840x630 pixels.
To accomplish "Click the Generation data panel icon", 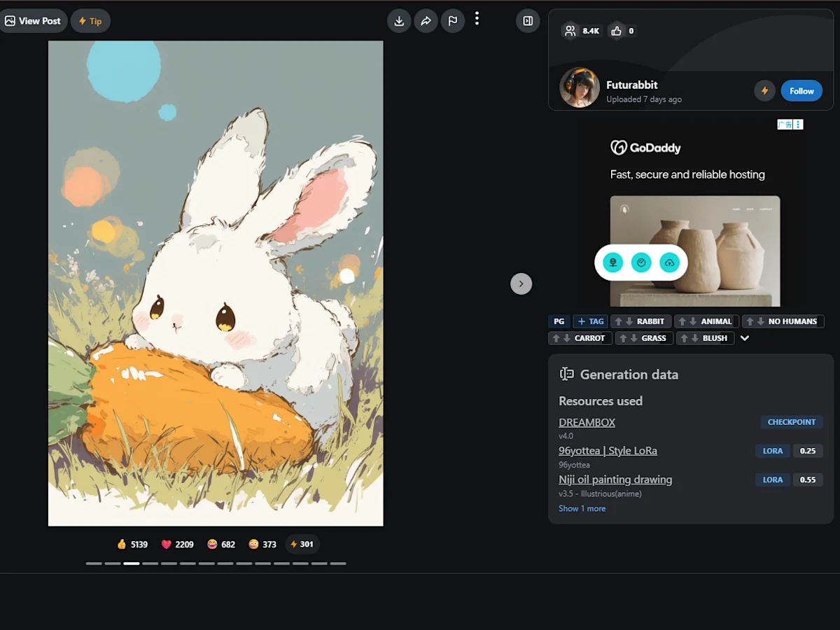I will point(566,374).
